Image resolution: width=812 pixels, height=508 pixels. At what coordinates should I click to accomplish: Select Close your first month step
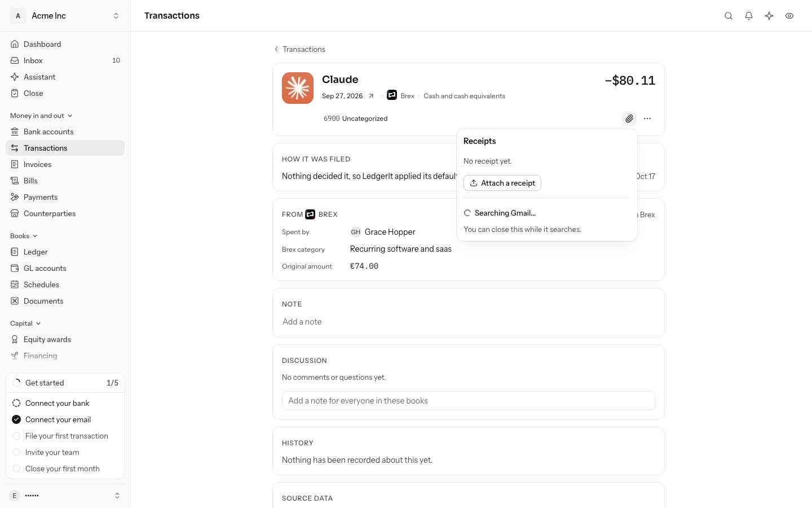click(x=65, y=468)
